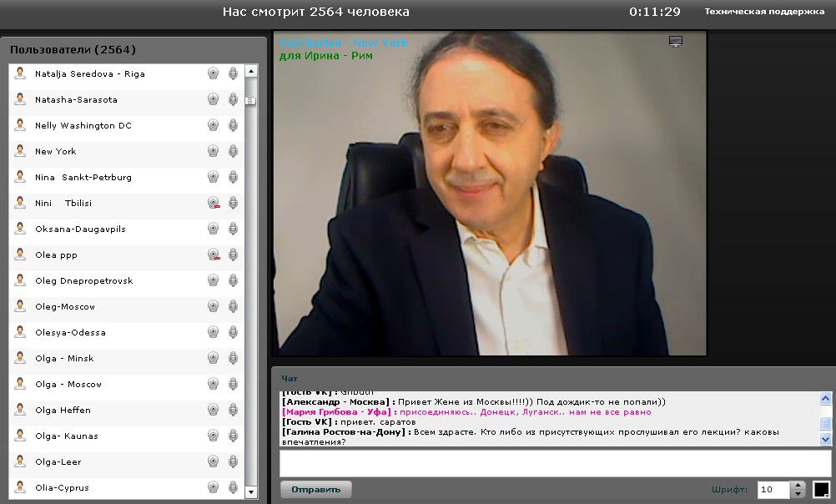Click the broadcast timer 0:11:29

coord(655,12)
